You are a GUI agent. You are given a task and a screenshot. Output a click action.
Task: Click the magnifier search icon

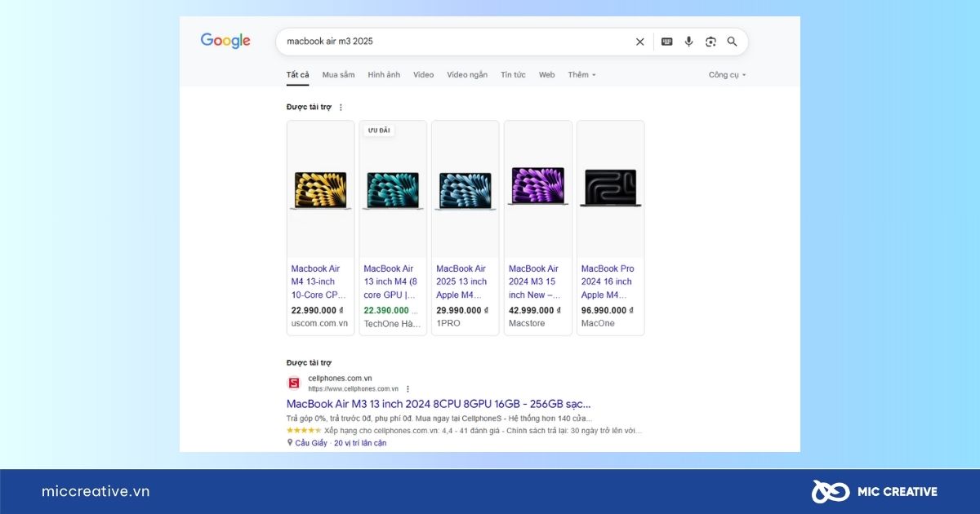tap(733, 42)
